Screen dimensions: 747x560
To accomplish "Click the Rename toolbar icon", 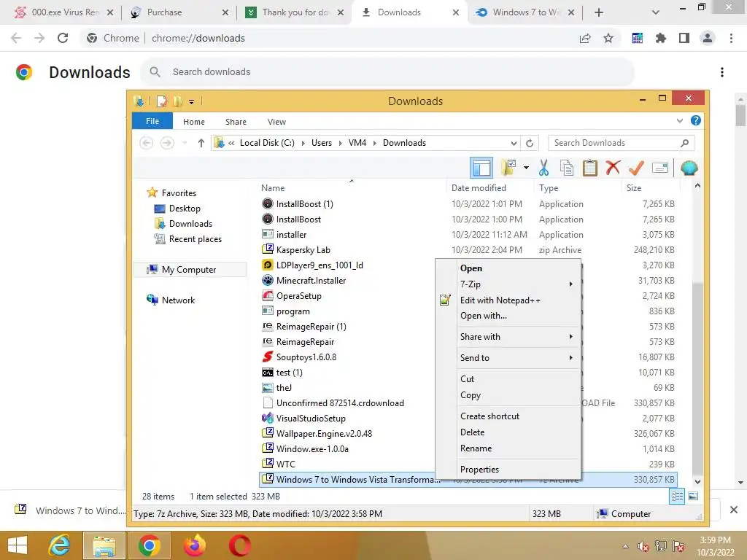I will pyautogui.click(x=659, y=168).
